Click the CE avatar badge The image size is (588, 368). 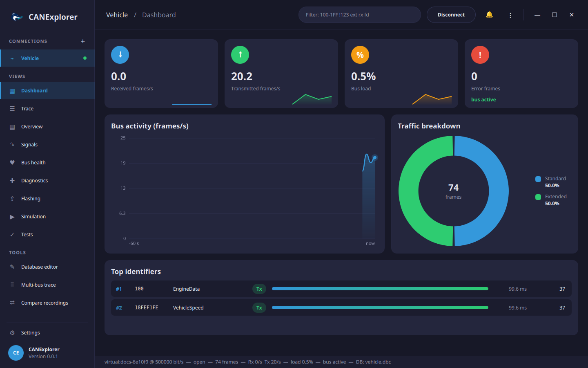click(x=16, y=353)
